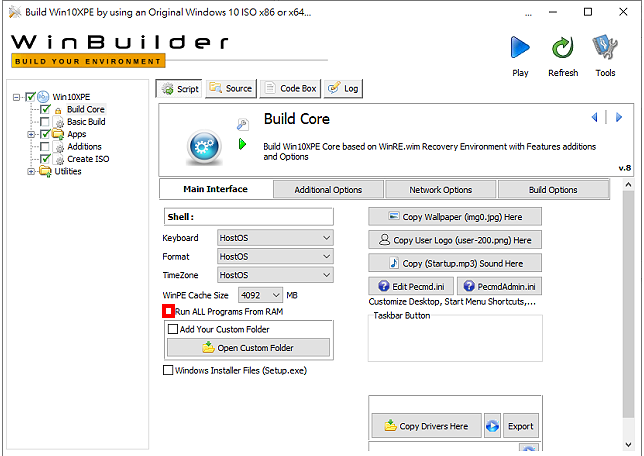
Task: Toggle the Win10XPE root checkbox
Action: coord(30,97)
